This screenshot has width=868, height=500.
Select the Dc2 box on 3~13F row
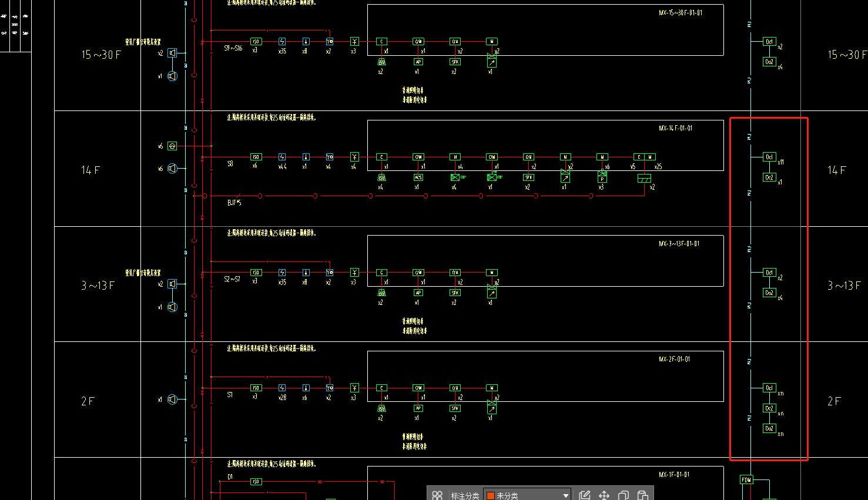[769, 293]
